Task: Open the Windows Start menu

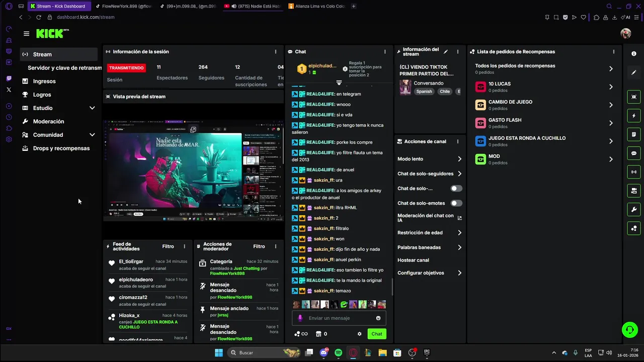Action: point(219,352)
